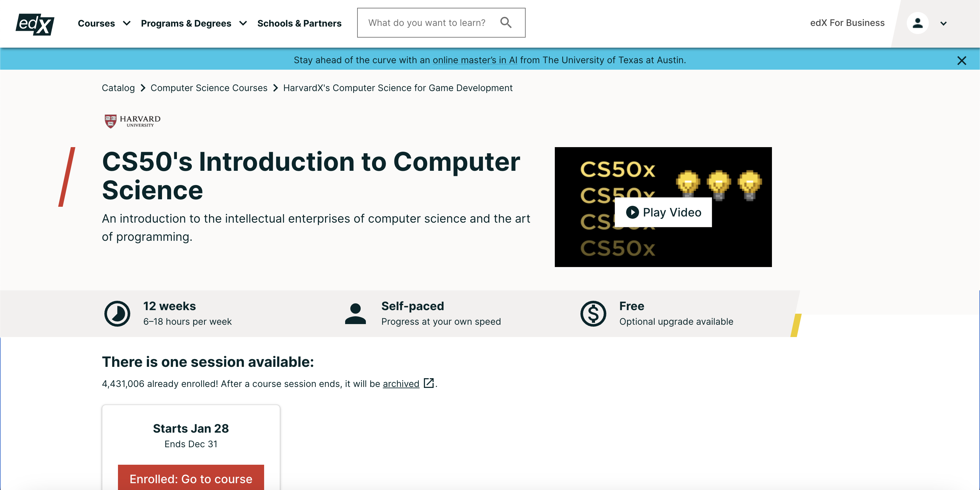Click the dollar sign icon next to Free
This screenshot has height=490, width=980.
593,313
